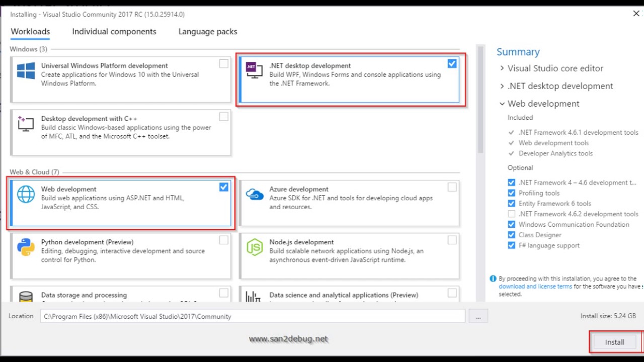Click the Web development globe icon
The height and width of the screenshot is (362, 644).
tap(26, 194)
